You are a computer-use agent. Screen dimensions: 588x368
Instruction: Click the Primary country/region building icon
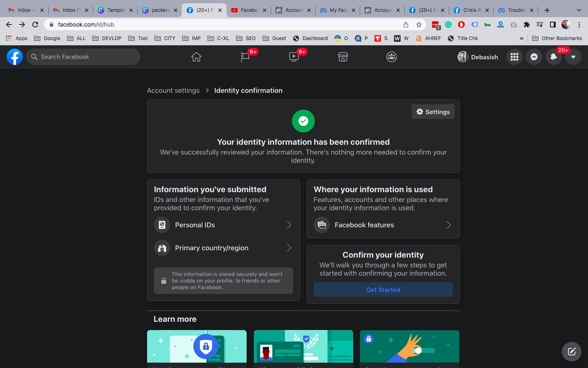pos(162,248)
